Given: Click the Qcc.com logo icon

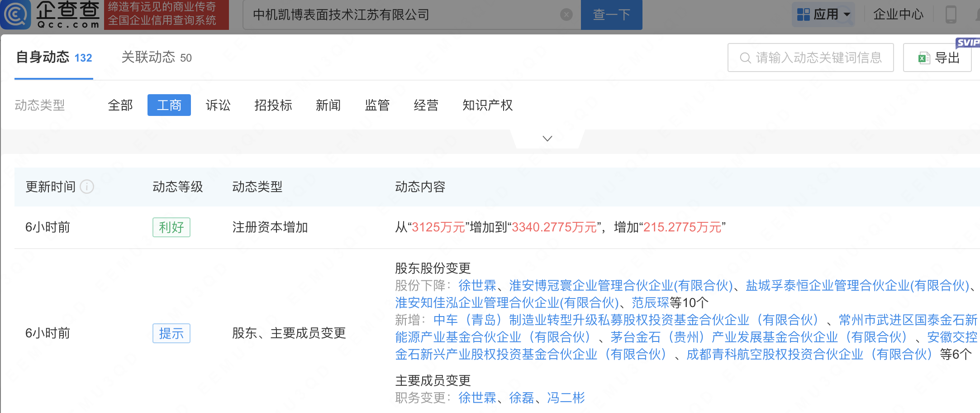Looking at the screenshot, I should tap(16, 14).
